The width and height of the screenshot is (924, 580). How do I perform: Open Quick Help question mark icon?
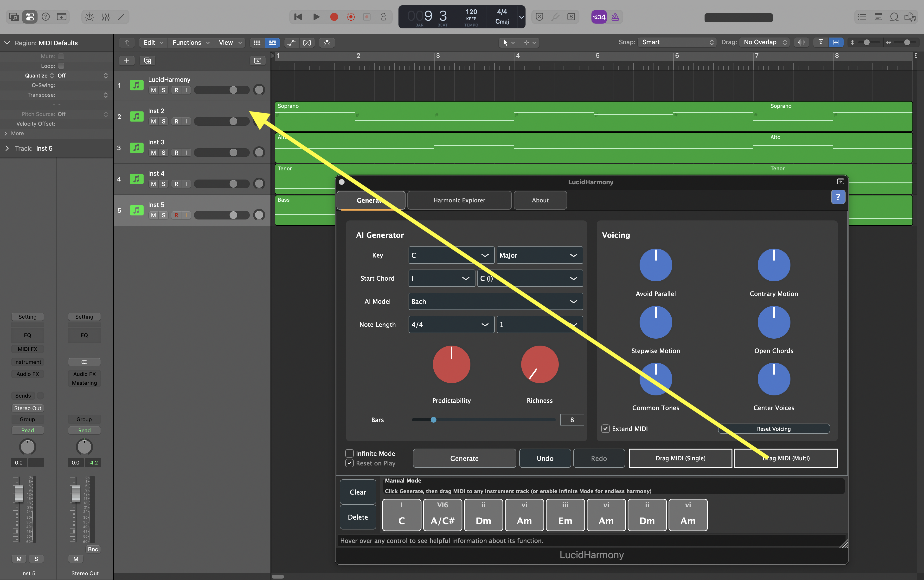[46, 17]
